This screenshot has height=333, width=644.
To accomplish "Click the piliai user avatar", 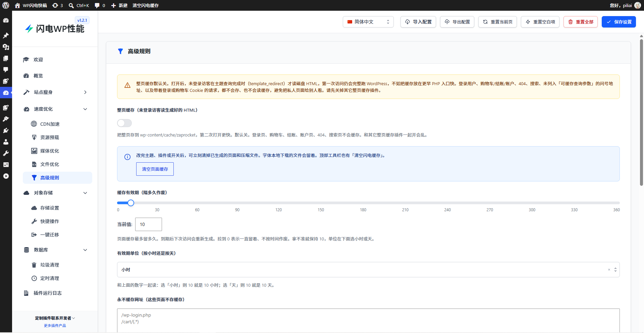I will (638, 5).
